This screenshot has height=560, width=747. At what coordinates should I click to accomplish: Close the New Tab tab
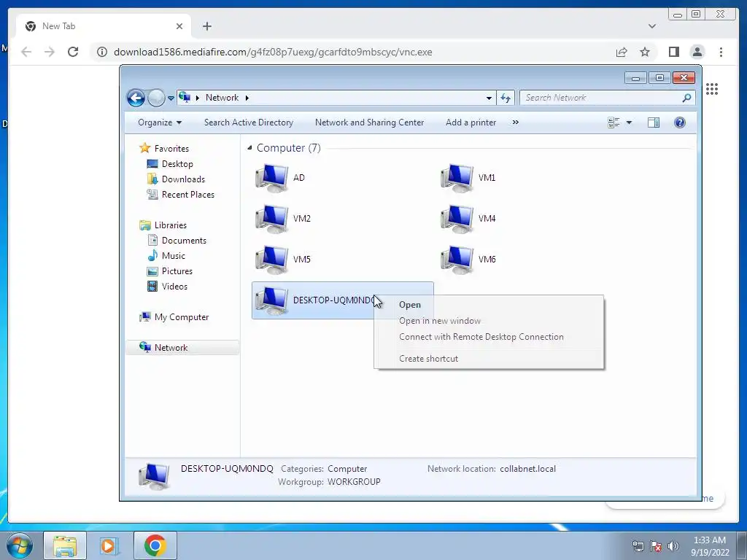(x=179, y=26)
